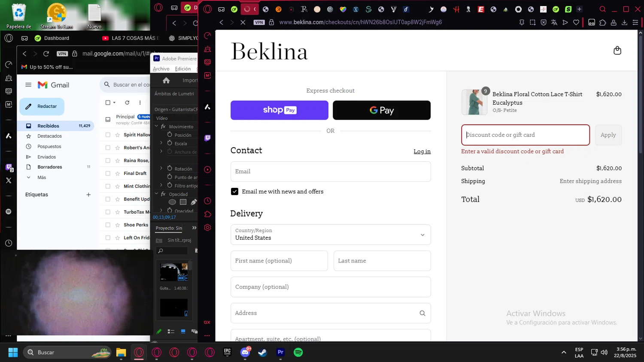
Task: Open the Country/Region dropdown
Action: click(331, 235)
